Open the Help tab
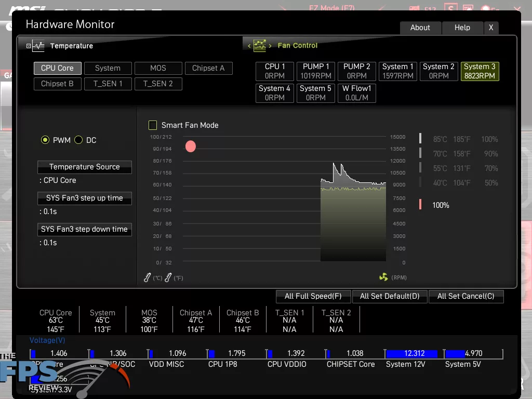 462,28
